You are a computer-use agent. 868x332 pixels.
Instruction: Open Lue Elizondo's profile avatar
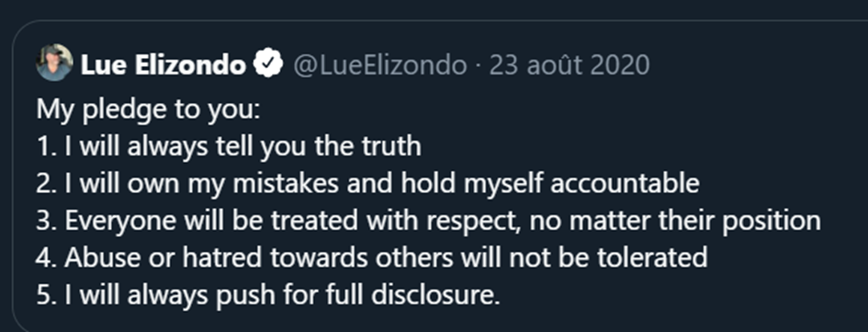54,63
